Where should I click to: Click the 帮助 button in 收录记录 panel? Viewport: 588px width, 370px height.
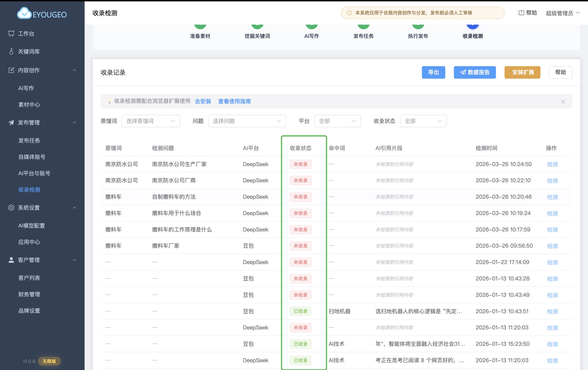tap(560, 72)
